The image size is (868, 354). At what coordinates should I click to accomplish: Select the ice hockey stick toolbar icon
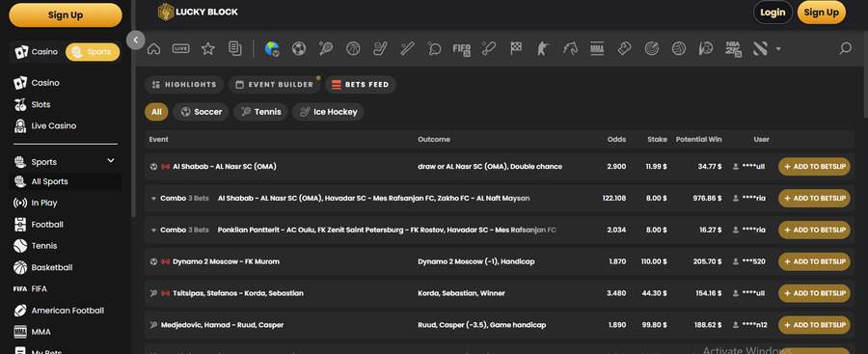tap(380, 49)
